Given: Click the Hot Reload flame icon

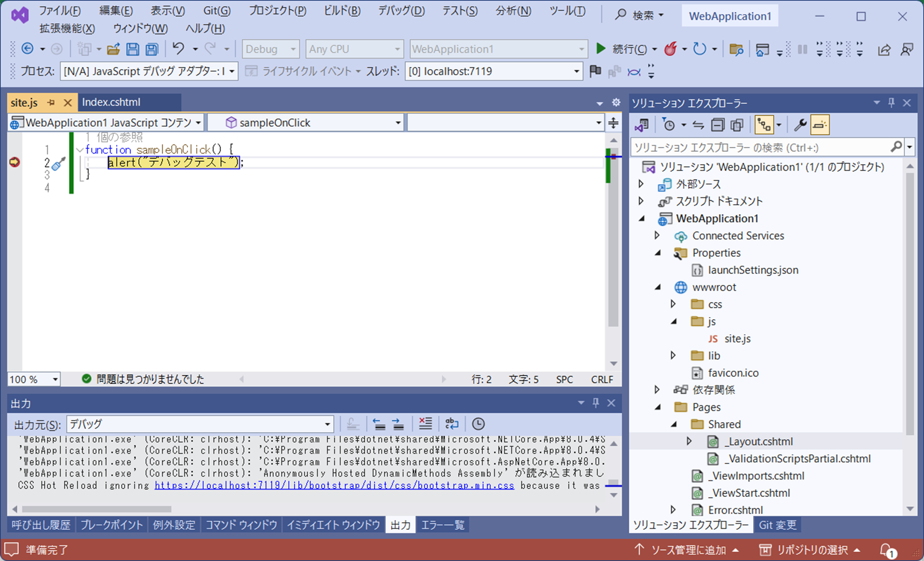Looking at the screenshot, I should tap(670, 49).
